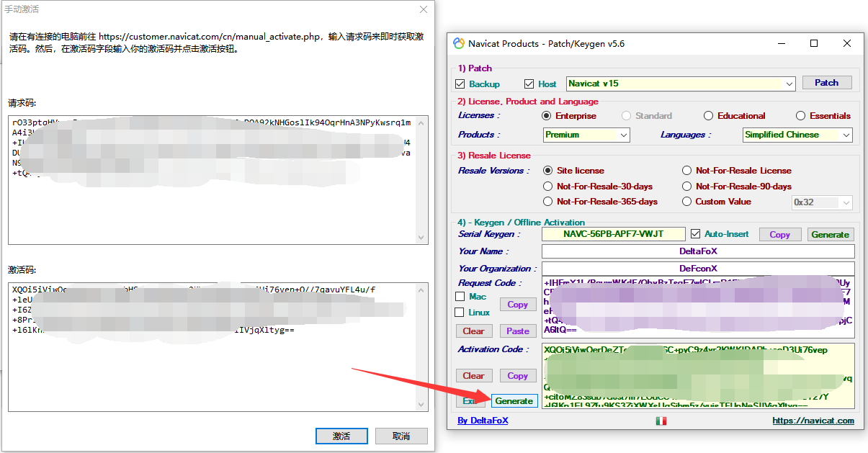Click the 激活 button
This screenshot has height=453, width=868.
[x=341, y=436]
